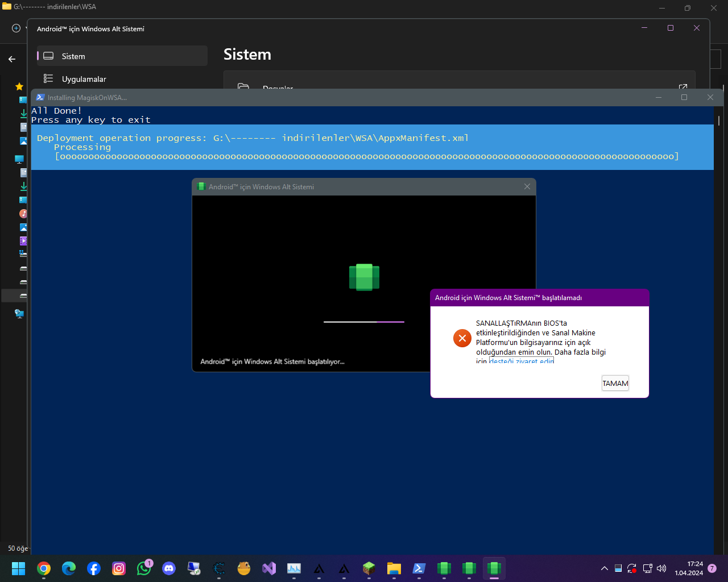Click the Uygulamalar list icon

coord(48,79)
